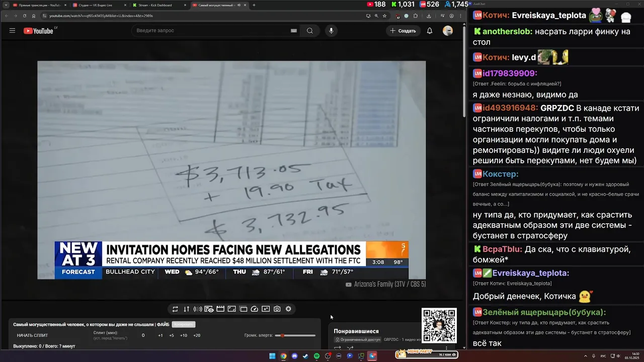Click the QR code thumbnail beside the playlist
The height and width of the screenshot is (362, 644).
tap(439, 325)
